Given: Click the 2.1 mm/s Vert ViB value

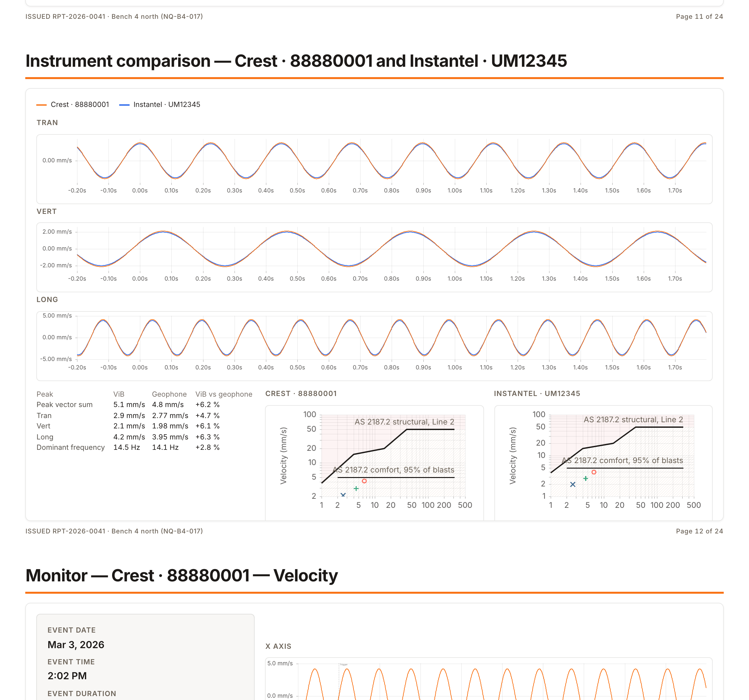Looking at the screenshot, I should 129,426.
